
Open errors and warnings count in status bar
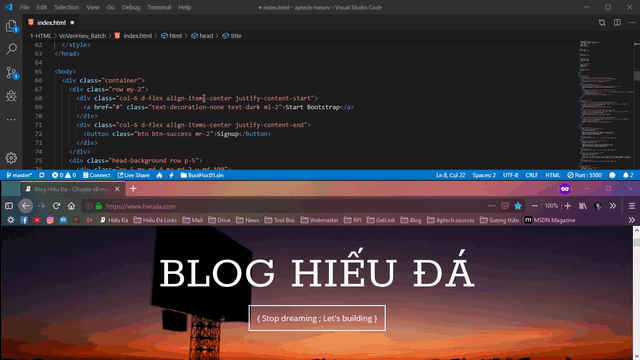64,175
